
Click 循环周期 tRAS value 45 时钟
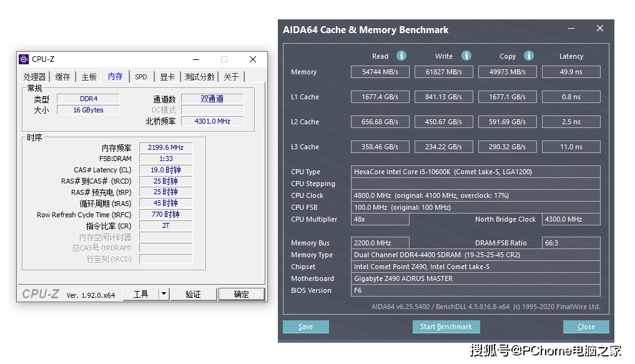165,204
